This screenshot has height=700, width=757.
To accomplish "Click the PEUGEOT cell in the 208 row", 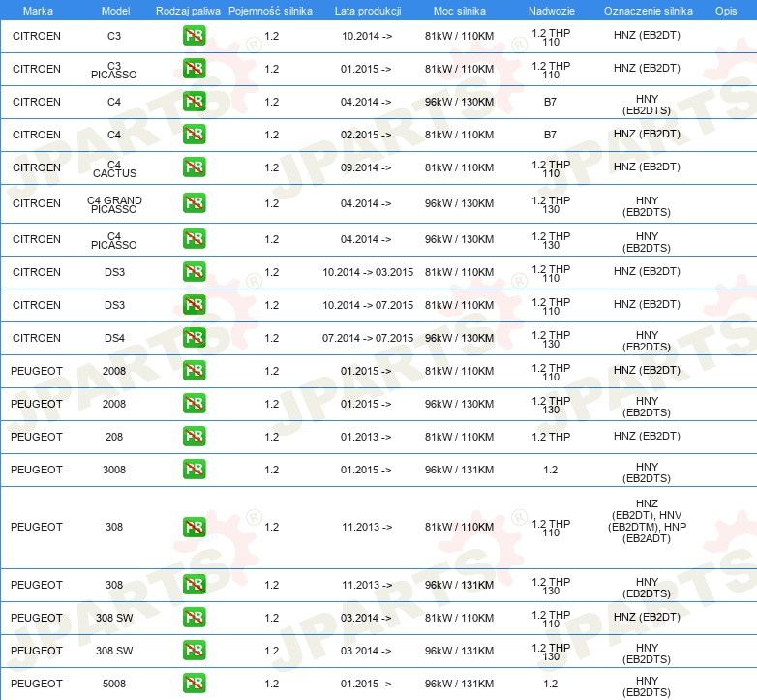I will tap(37, 437).
